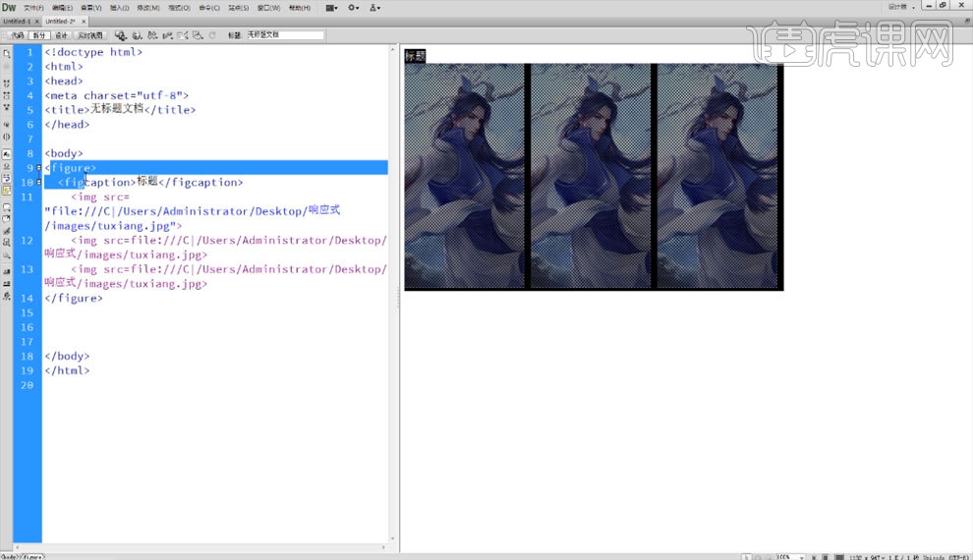Image resolution: width=973 pixels, height=560 pixels.
Task: Open the 命令(C) menu
Action: pyautogui.click(x=209, y=8)
